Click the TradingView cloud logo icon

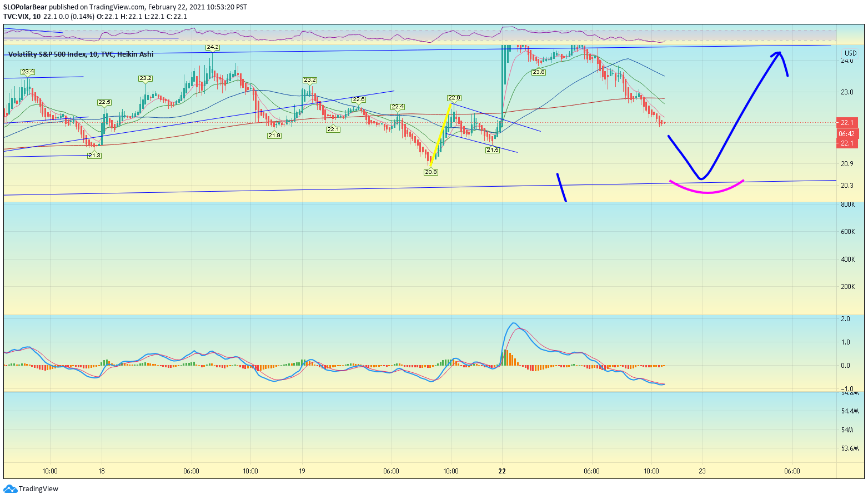[10, 489]
